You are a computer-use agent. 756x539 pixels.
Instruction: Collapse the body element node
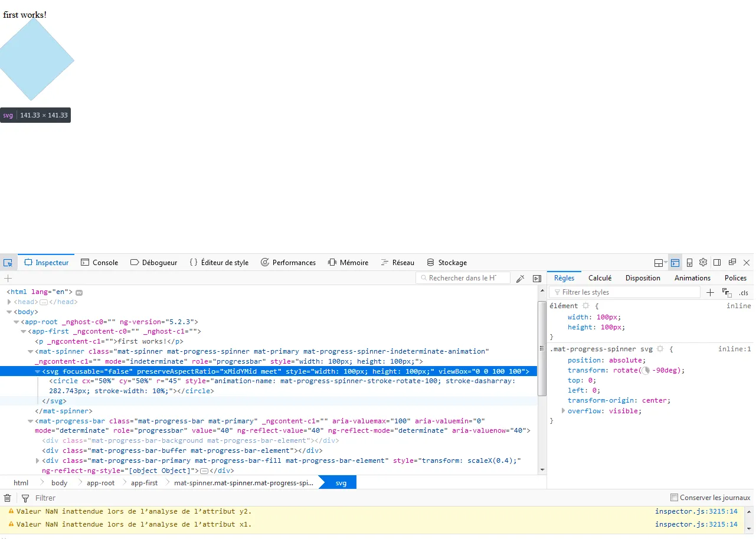[x=9, y=312]
